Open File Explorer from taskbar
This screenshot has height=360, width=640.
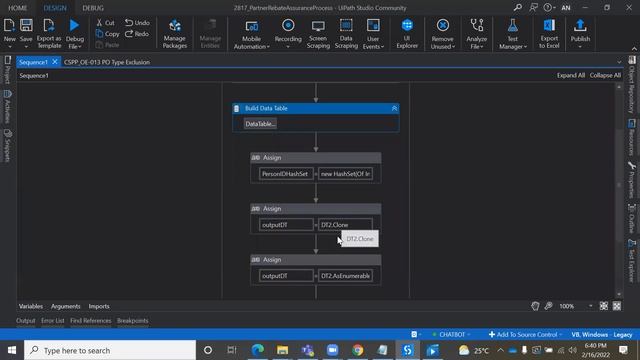tap(282, 350)
